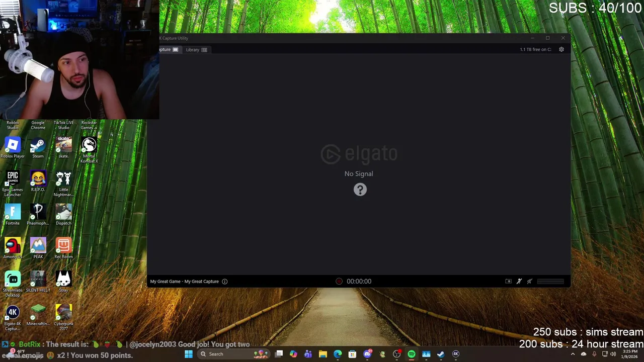The width and height of the screenshot is (644, 362).
Task: Launch Microsoft Edge from taskbar
Action: click(338, 354)
